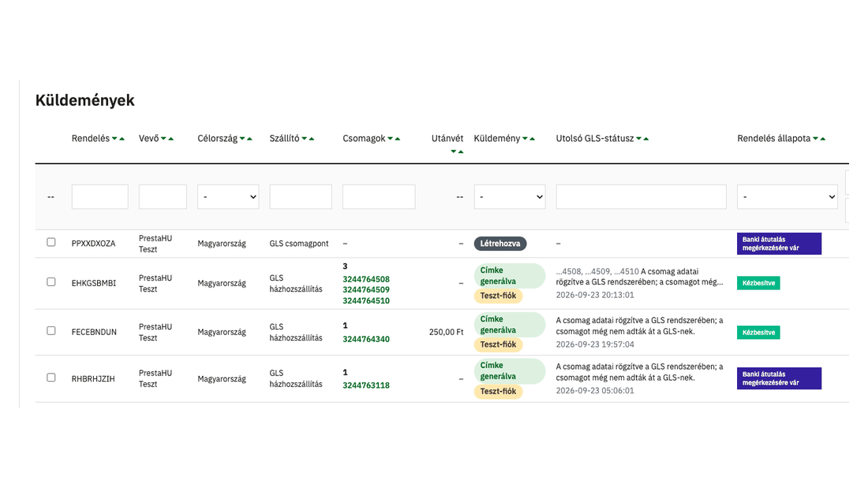Click the Létrehozva status badge
The image size is (868, 488).
[500, 244]
